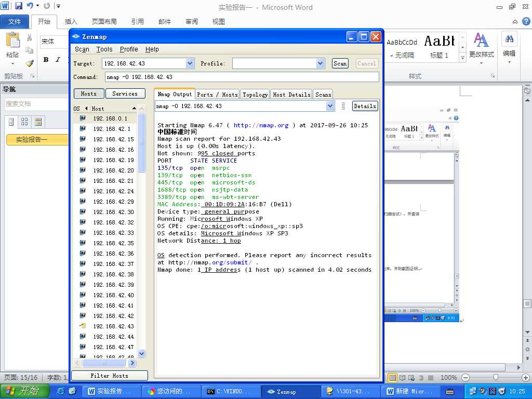
Task: Click the hosts list horizontal scrollbar
Action: point(104,363)
